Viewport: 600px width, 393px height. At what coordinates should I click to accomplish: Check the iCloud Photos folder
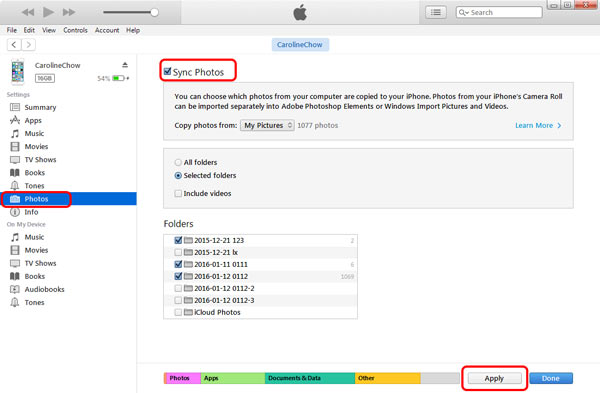178,312
